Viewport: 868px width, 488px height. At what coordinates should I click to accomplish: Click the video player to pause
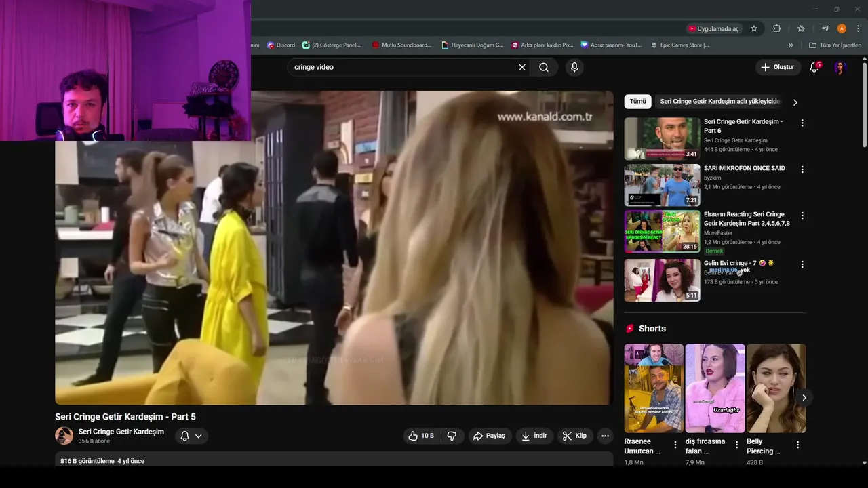coord(334,248)
